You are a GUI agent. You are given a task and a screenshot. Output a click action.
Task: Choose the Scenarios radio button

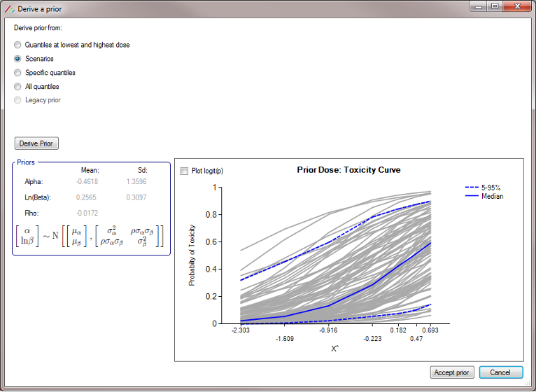18,59
